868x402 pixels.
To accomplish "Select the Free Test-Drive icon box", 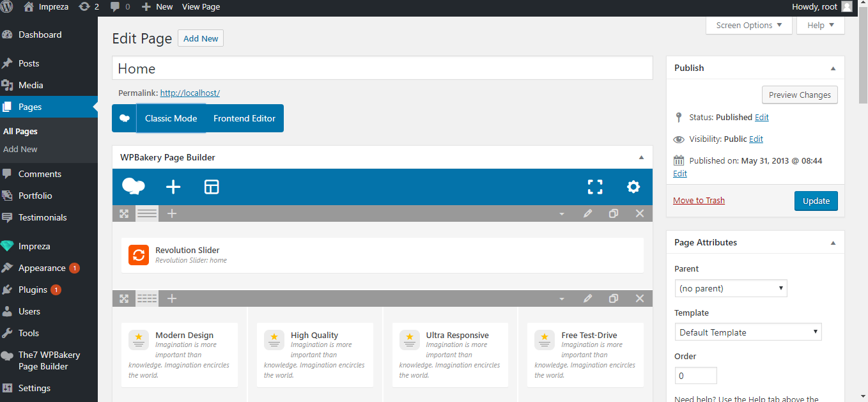I will (x=586, y=355).
